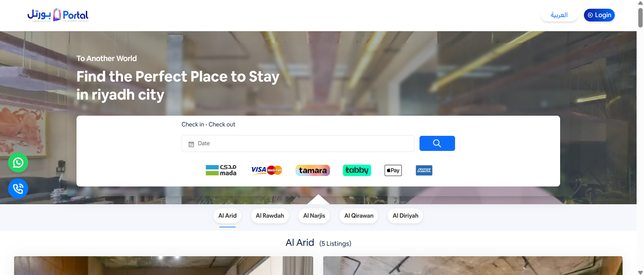Select the Al Arid tab
644x275 pixels.
tap(228, 216)
